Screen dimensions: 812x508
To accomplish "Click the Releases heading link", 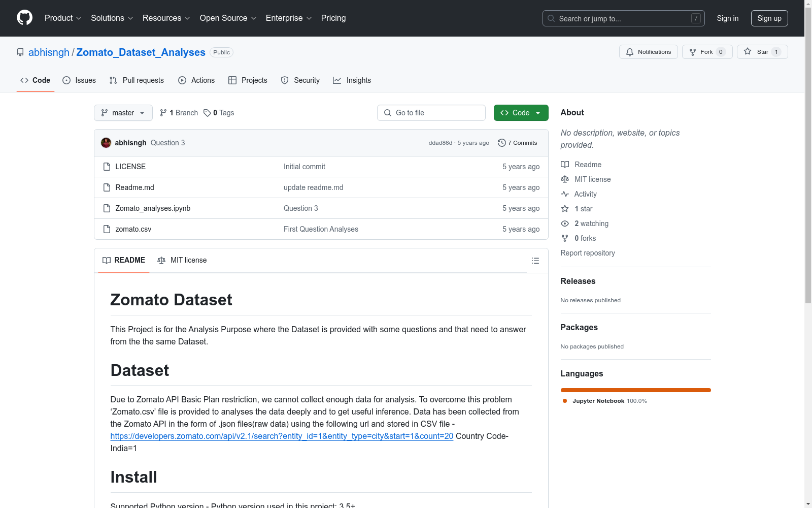I will 578,281.
